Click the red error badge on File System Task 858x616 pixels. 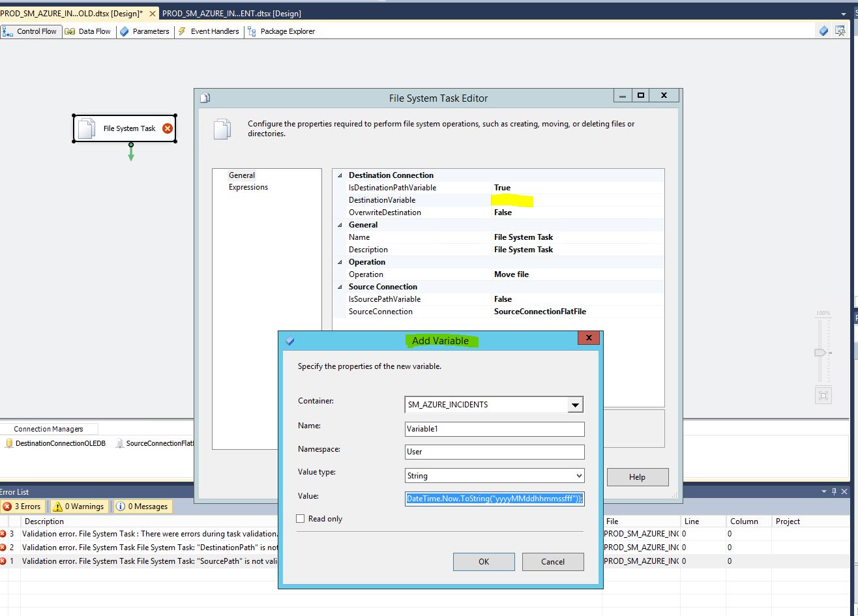point(168,128)
